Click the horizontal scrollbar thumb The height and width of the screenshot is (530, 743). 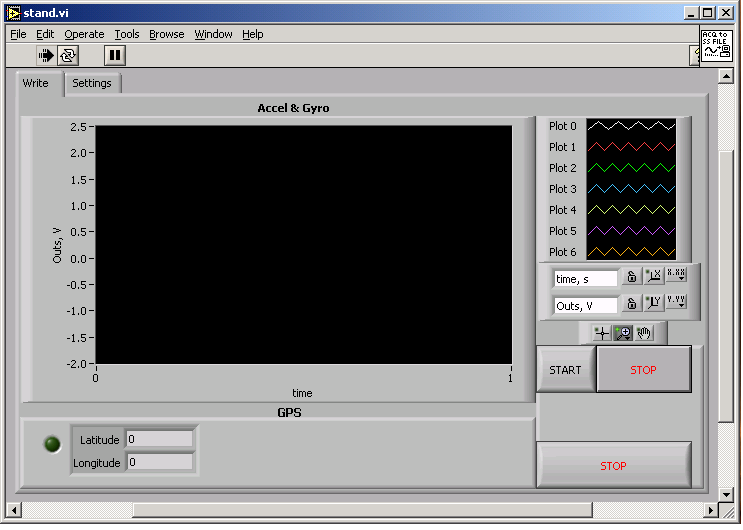point(362,511)
